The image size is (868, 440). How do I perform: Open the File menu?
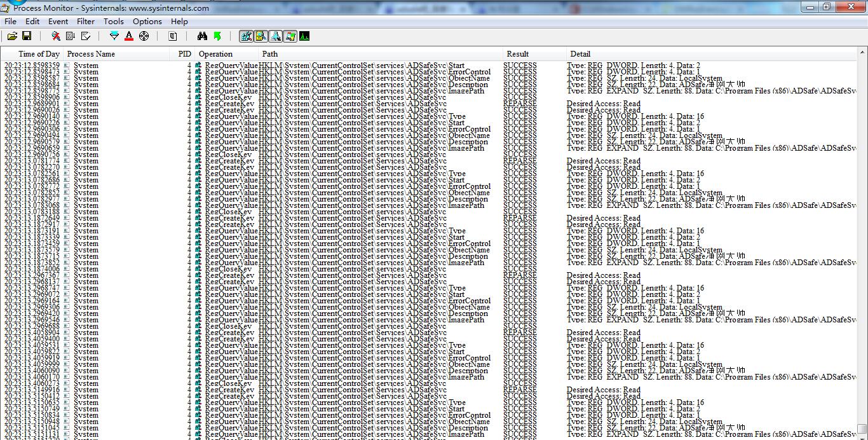tap(11, 21)
